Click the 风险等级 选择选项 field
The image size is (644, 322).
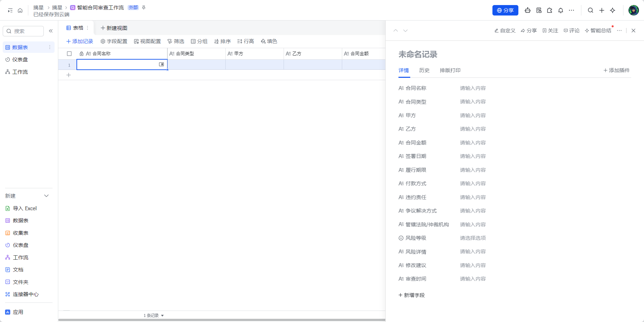pyautogui.click(x=473, y=238)
